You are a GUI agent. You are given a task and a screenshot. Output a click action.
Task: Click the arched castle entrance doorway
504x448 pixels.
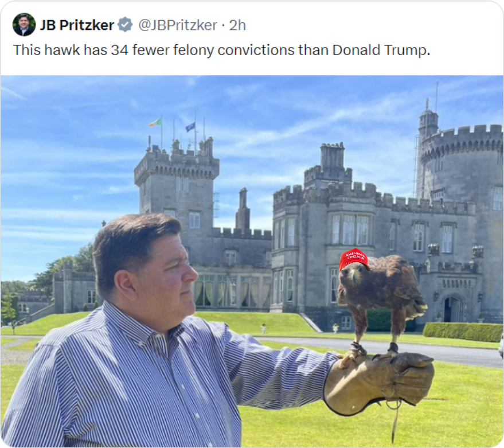[452, 309]
